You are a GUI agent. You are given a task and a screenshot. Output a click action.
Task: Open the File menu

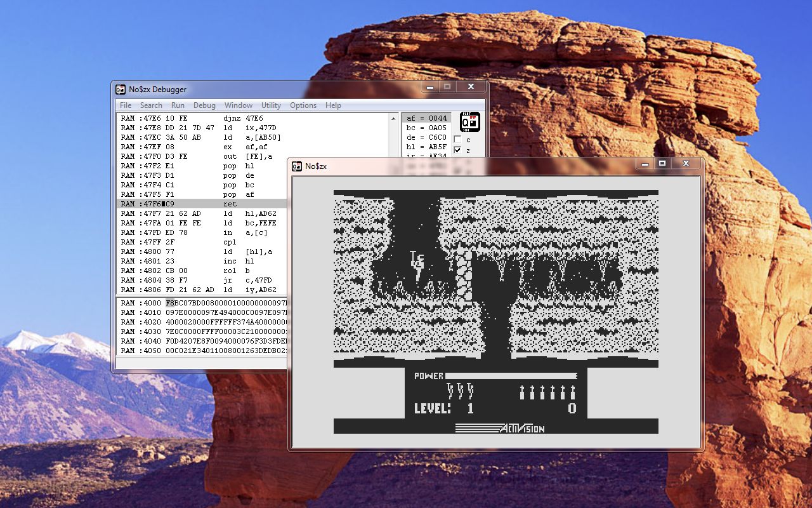click(126, 105)
